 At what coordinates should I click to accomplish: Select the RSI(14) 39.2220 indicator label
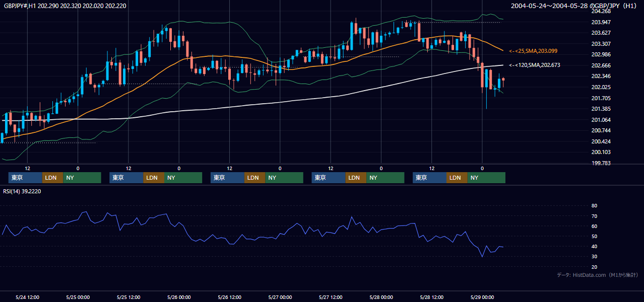pos(22,191)
